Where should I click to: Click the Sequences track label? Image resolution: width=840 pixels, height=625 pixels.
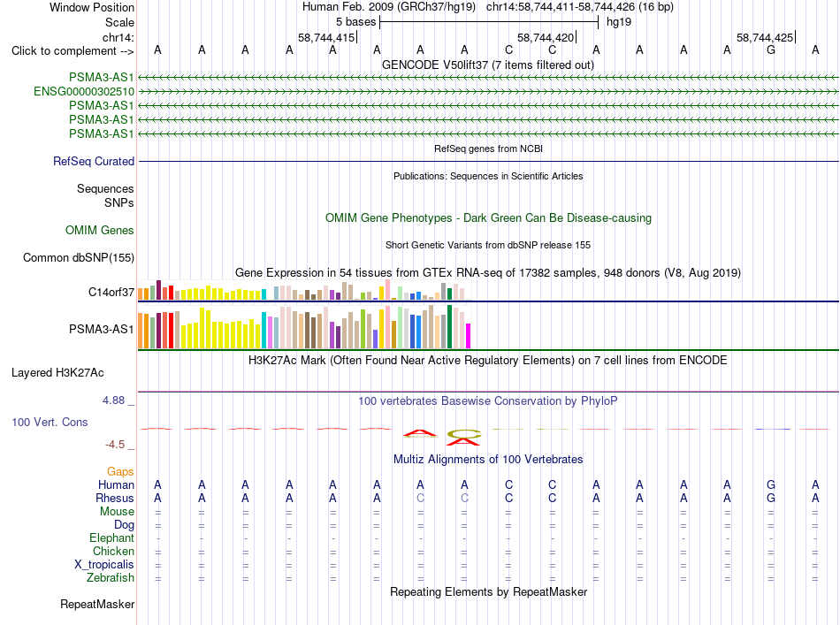click(x=105, y=188)
